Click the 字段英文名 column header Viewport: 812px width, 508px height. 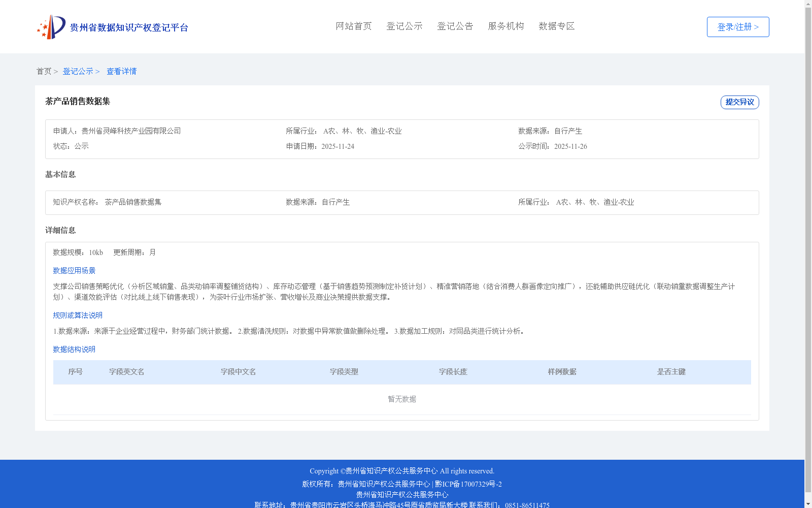pyautogui.click(x=127, y=372)
